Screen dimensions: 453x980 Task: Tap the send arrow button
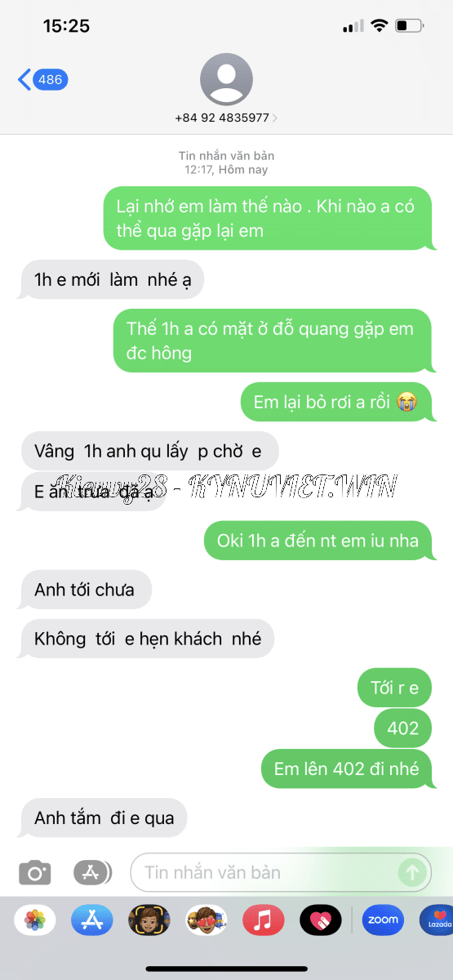412,872
